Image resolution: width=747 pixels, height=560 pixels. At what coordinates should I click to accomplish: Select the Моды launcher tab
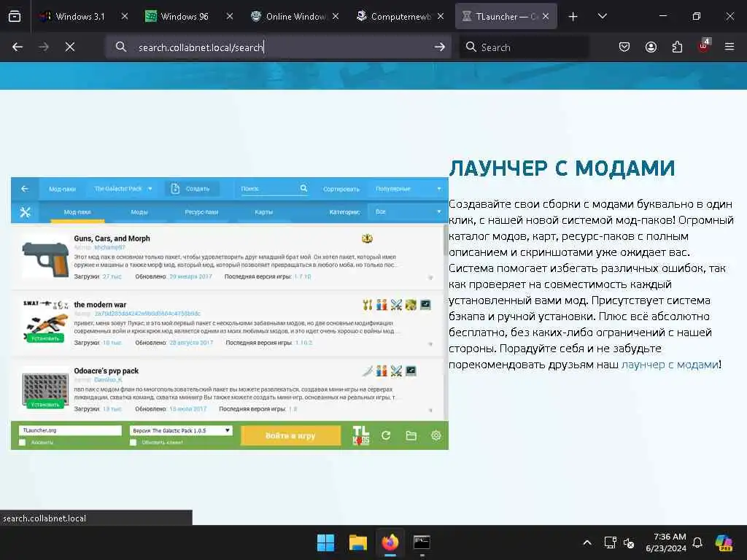139,212
